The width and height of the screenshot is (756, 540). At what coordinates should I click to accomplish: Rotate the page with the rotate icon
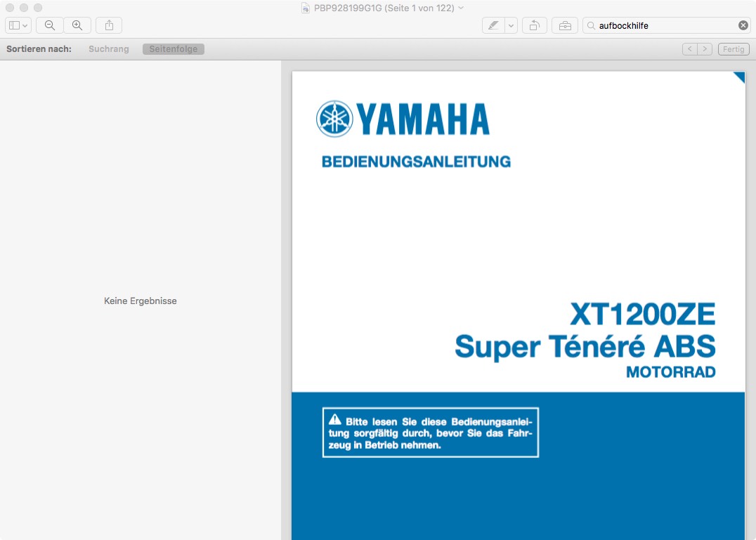click(x=534, y=25)
